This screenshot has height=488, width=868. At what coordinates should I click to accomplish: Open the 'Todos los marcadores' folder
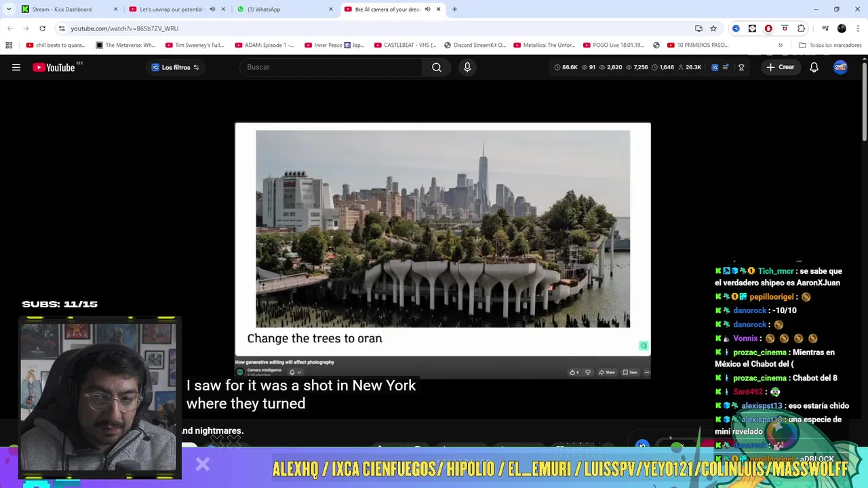pyautogui.click(x=830, y=45)
